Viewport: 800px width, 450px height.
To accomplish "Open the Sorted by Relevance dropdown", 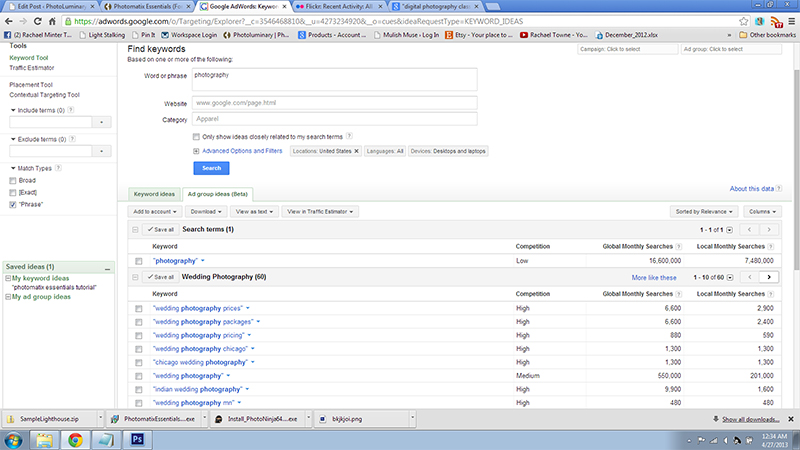I will [704, 212].
